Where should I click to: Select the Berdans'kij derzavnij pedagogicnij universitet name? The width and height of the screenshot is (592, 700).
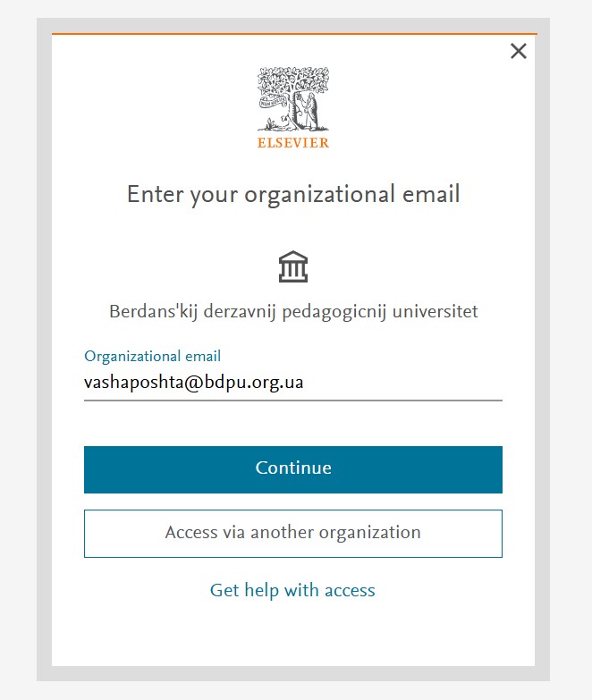click(x=293, y=312)
